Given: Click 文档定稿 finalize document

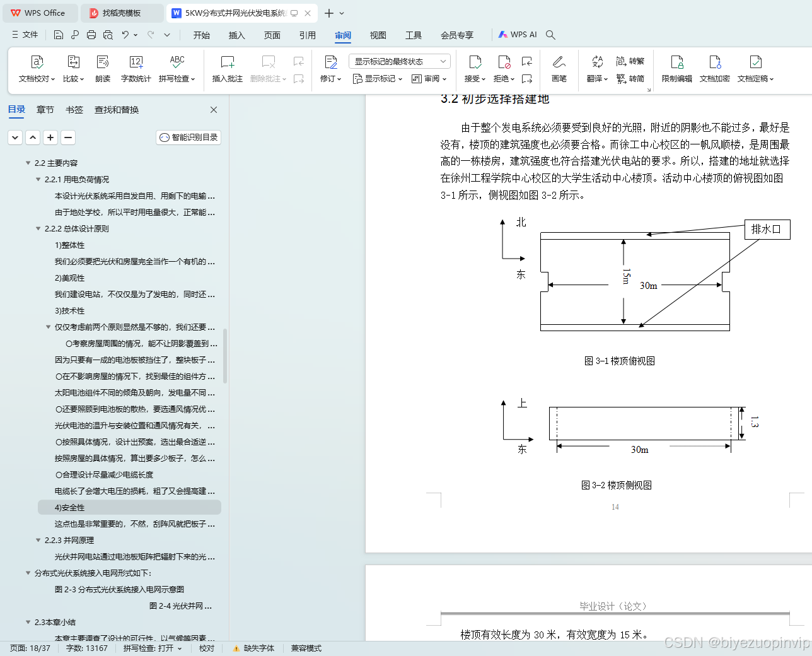Looking at the screenshot, I should [755, 69].
